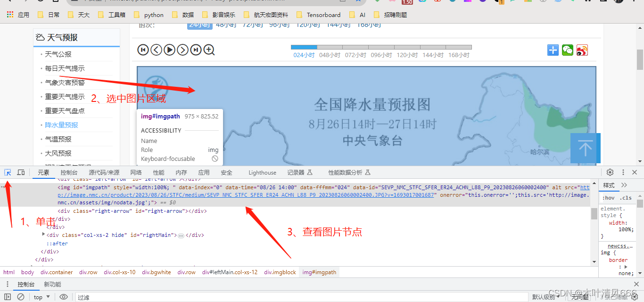Open the Tensorboard bookmark folder
This screenshot has width=644, height=302.
(x=318, y=15)
